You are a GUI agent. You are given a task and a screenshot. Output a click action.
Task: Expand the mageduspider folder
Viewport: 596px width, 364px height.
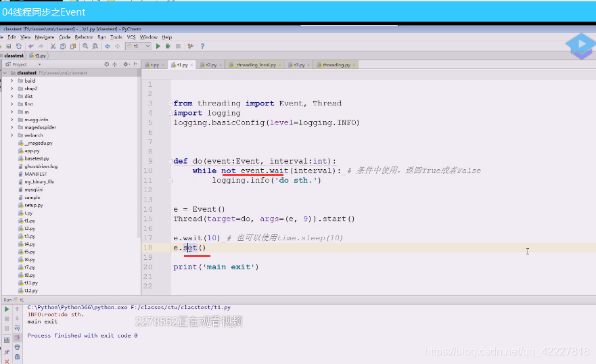click(12, 127)
